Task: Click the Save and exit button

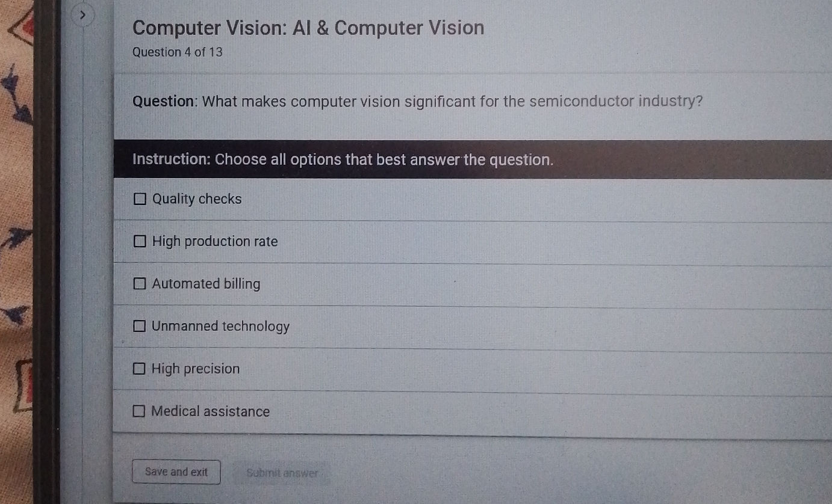Action: (x=176, y=472)
